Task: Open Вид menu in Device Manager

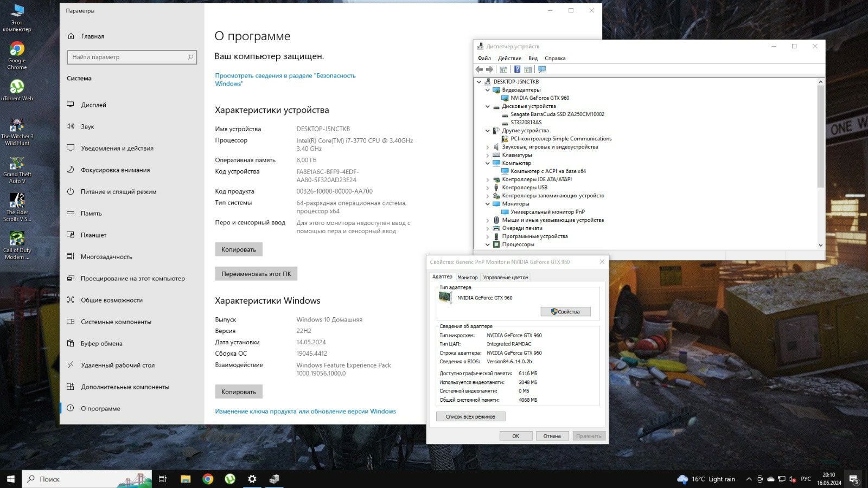Action: (x=533, y=58)
